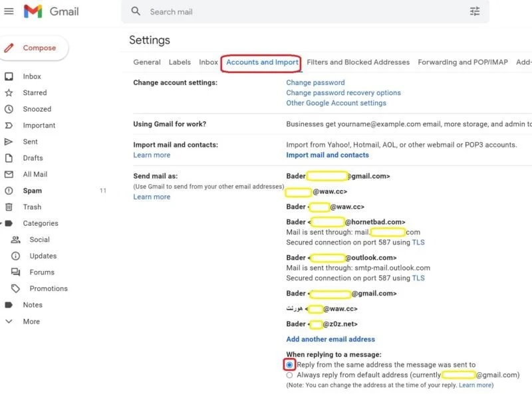Click the Change password link
This screenshot has width=532, height=394.
(x=315, y=82)
